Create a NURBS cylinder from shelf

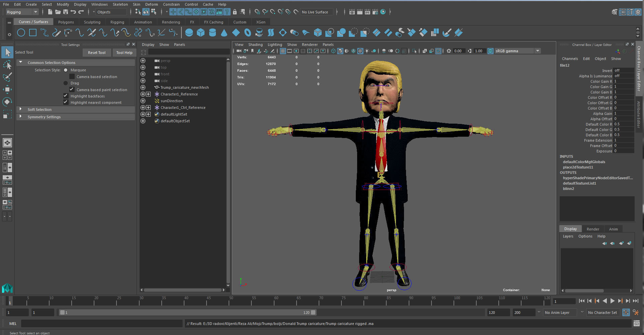click(213, 32)
